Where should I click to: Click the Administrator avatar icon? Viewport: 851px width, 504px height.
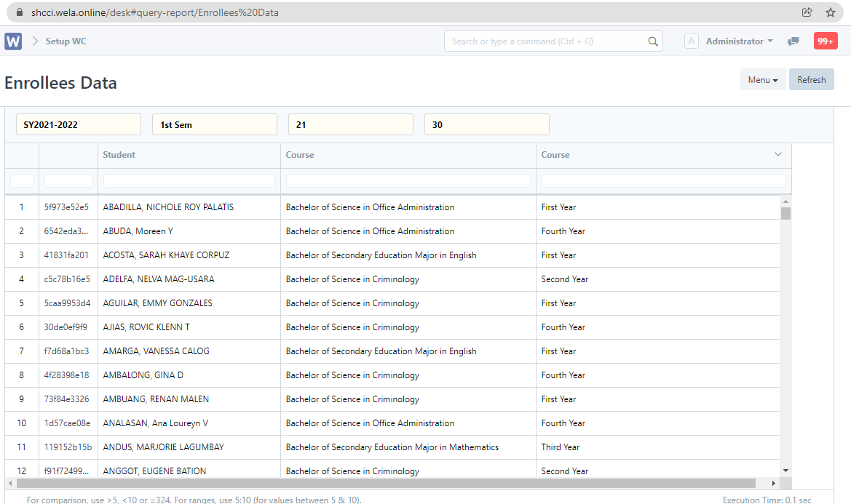click(x=692, y=41)
